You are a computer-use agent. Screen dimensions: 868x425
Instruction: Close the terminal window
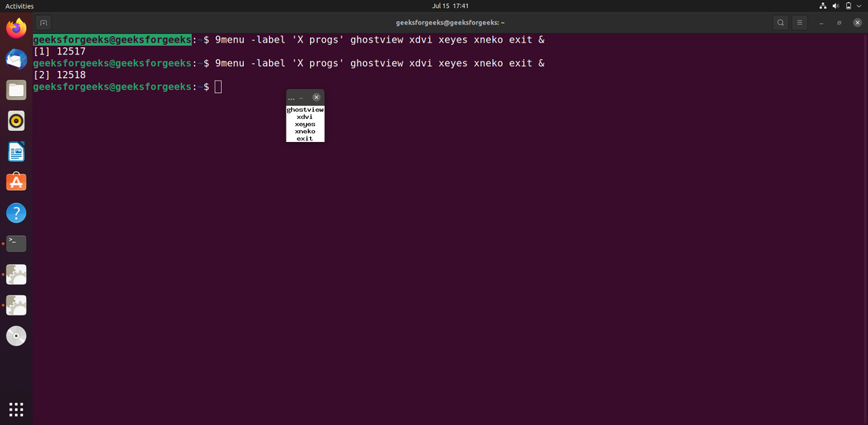858,23
